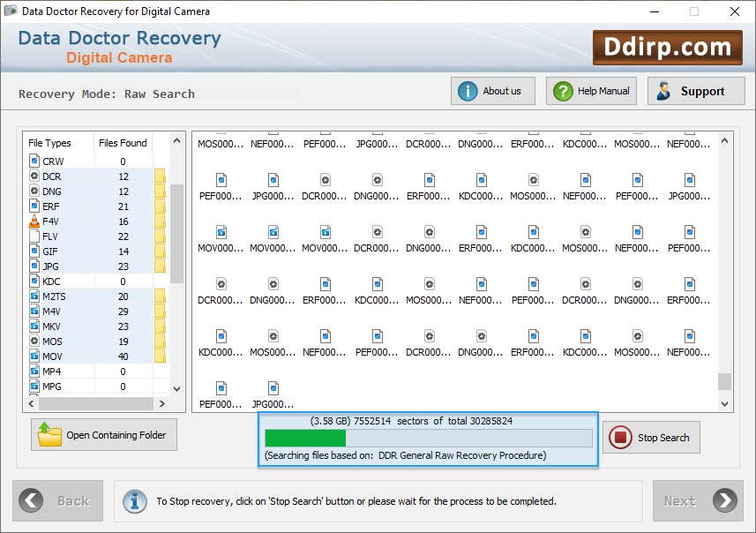This screenshot has height=533, width=756.
Task: Open the folder icon in the DCR row
Action: 160,176
